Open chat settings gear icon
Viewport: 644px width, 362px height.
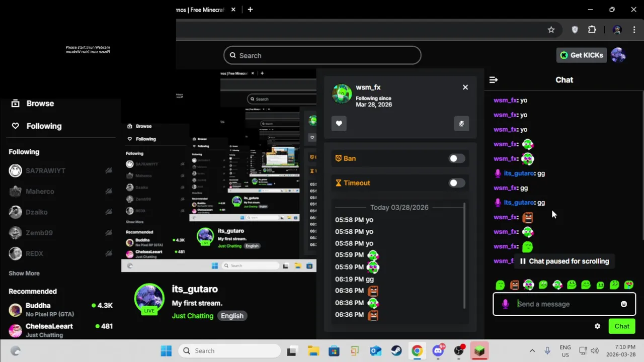pyautogui.click(x=597, y=326)
